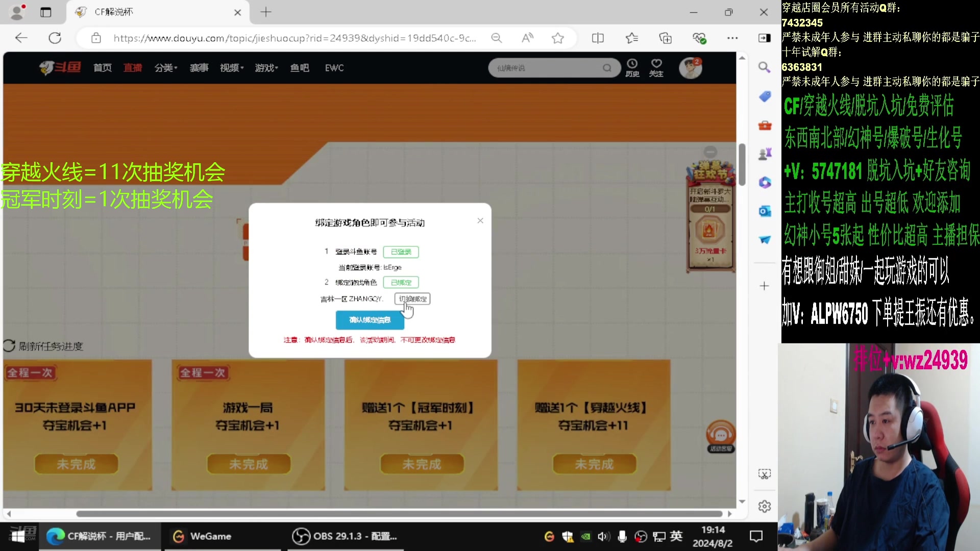Expand the 游戏 dropdown menu
The height and width of the screenshot is (551, 980).
click(x=265, y=67)
